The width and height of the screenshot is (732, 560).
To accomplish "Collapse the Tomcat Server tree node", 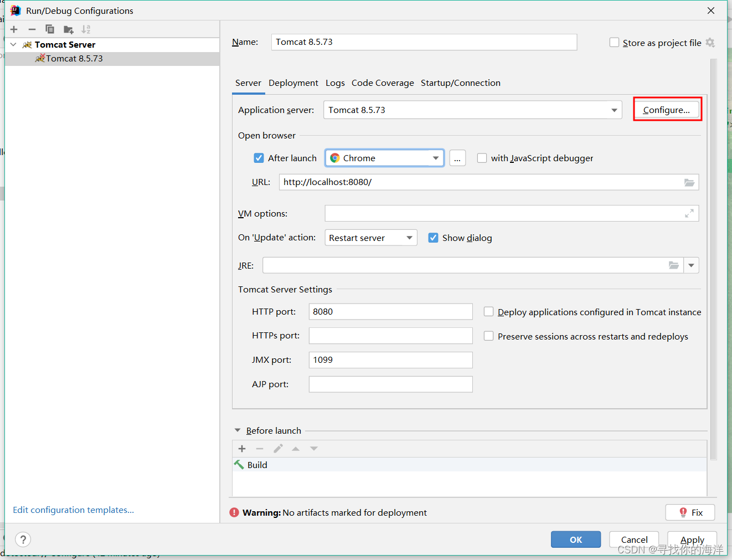I will (13, 44).
